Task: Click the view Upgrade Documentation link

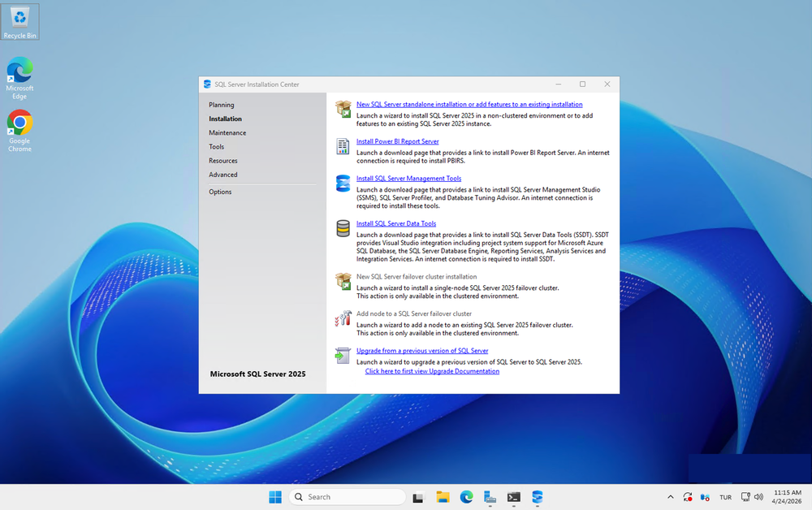Action: (x=432, y=371)
